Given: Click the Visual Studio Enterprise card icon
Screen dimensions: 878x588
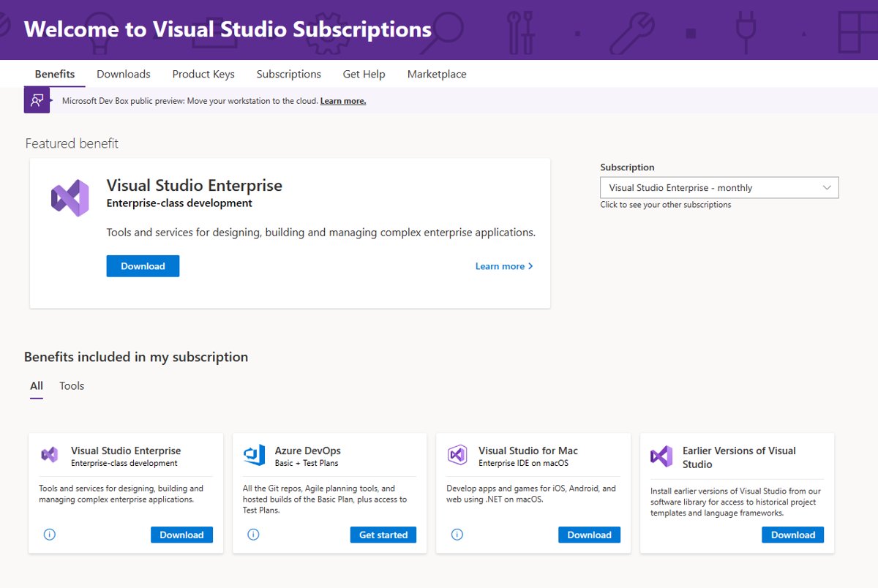Looking at the screenshot, I should coord(50,455).
